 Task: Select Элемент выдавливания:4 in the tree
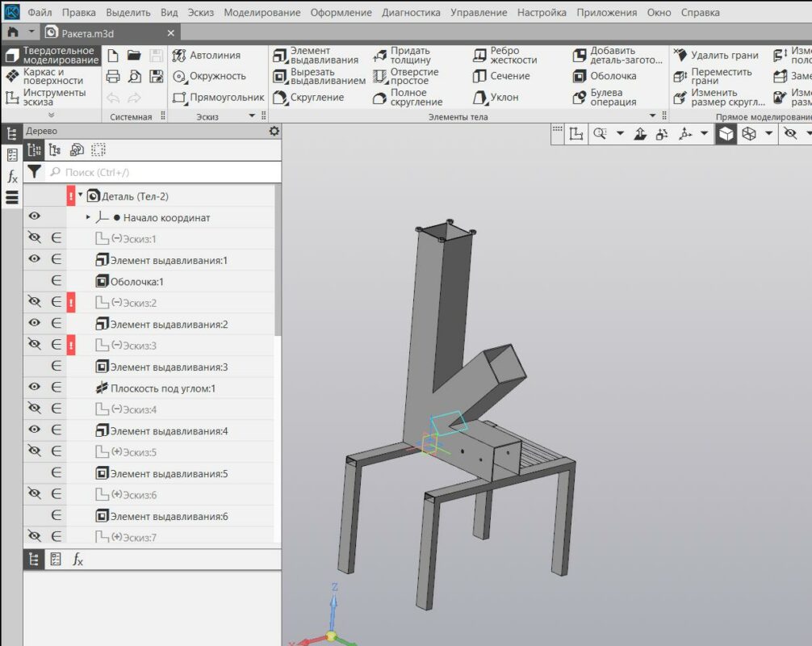tap(168, 431)
